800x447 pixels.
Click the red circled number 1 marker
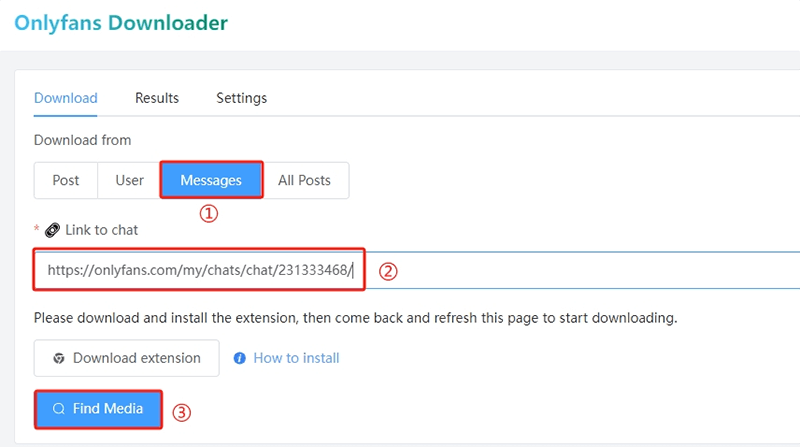(x=209, y=212)
